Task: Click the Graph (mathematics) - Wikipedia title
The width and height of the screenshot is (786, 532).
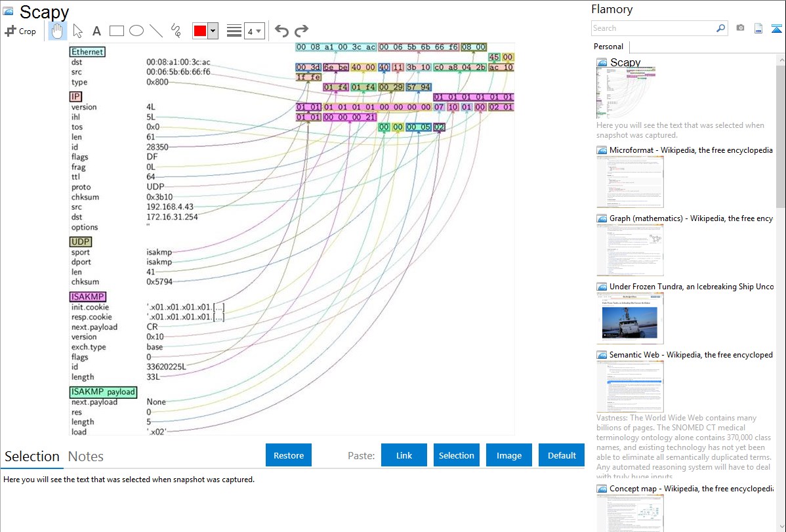Action: (x=691, y=218)
